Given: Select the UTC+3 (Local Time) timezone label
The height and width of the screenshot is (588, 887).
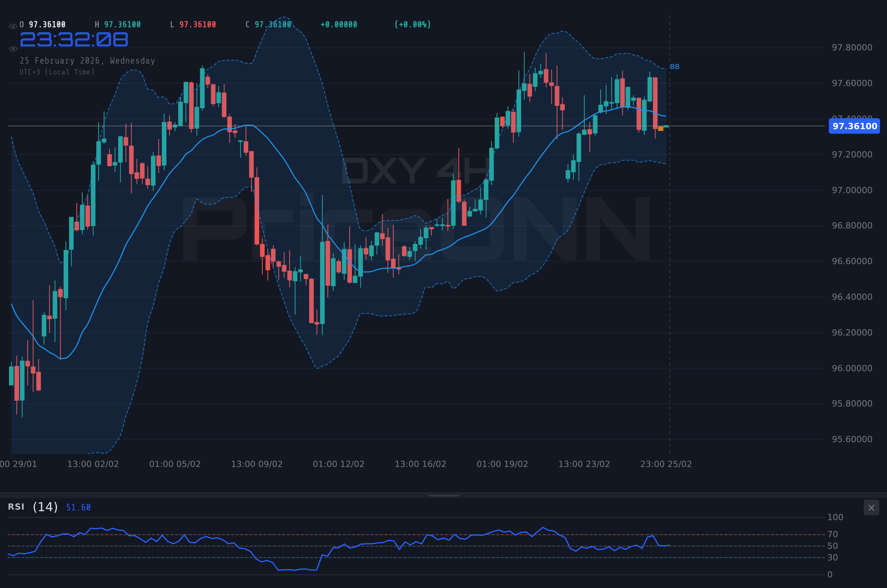Looking at the screenshot, I should pyautogui.click(x=57, y=72).
